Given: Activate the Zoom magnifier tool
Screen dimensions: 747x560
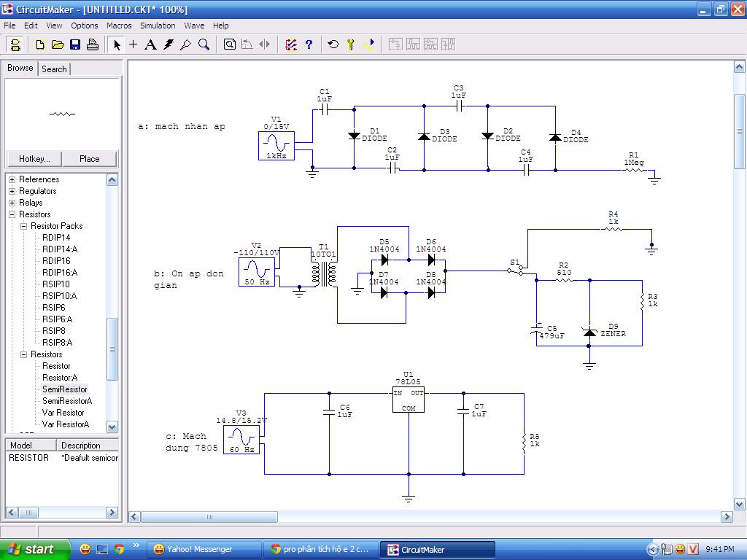Looking at the screenshot, I should [204, 44].
